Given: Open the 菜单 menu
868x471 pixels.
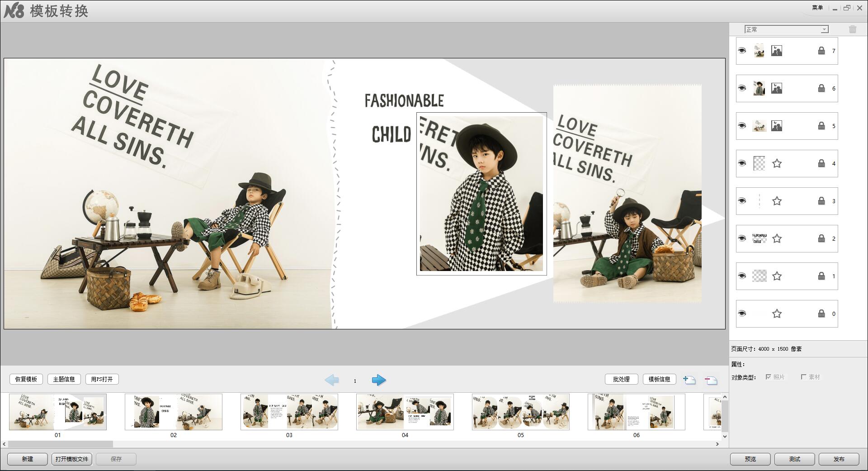Looking at the screenshot, I should (x=817, y=8).
